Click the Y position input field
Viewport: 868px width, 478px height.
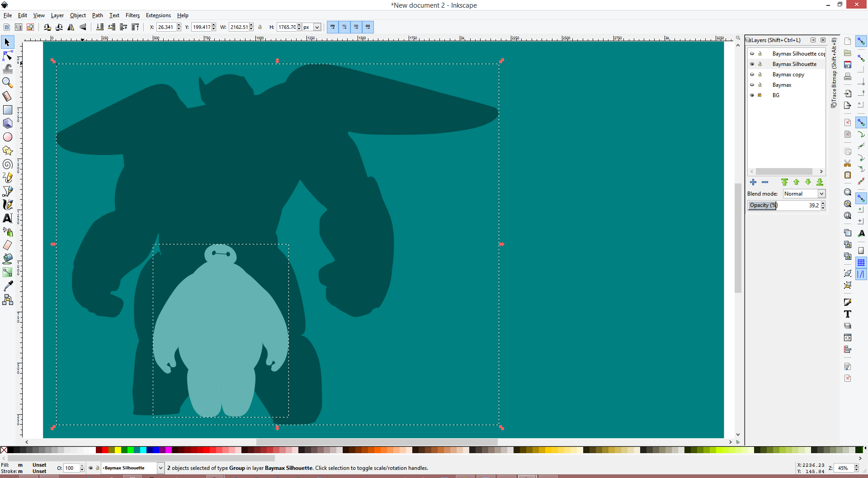tap(201, 27)
